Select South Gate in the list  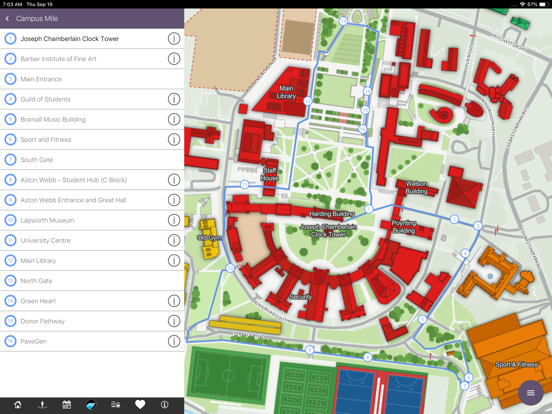[x=92, y=159]
